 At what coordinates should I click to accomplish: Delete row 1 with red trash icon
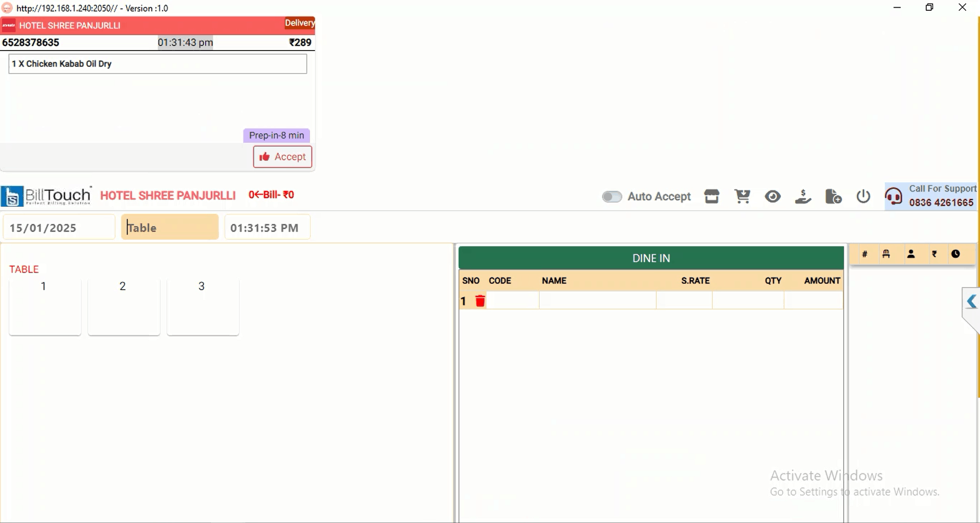480,301
